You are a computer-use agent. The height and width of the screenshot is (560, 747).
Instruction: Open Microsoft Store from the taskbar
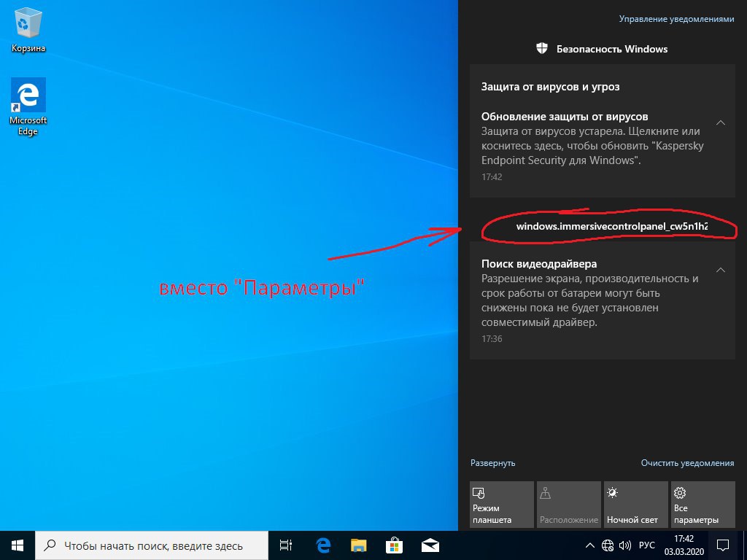click(395, 545)
